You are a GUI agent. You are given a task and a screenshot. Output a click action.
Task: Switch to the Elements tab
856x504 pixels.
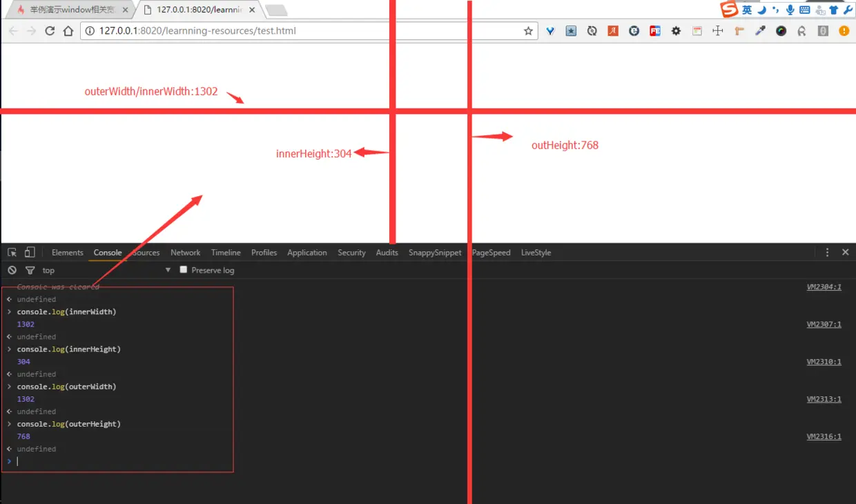pos(67,253)
